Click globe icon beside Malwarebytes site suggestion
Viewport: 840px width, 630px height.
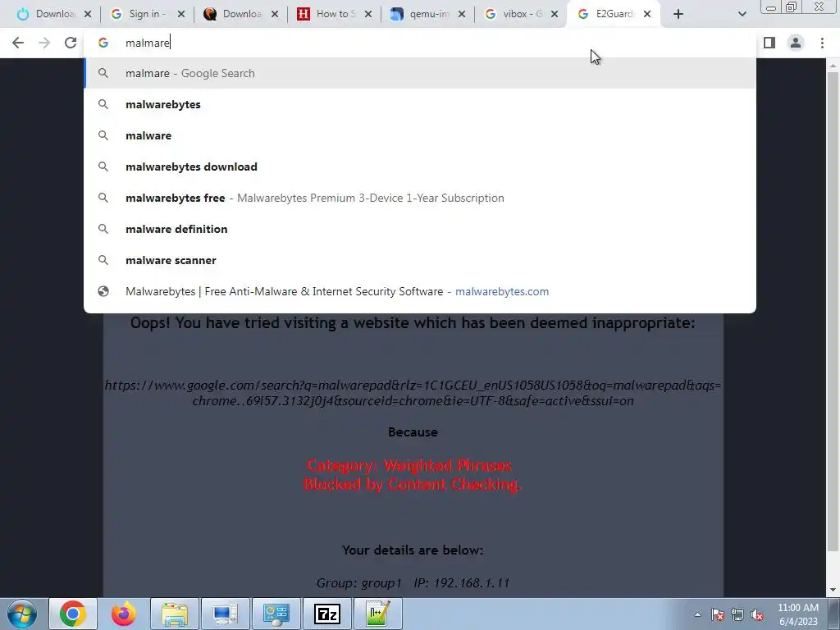pyautogui.click(x=103, y=291)
